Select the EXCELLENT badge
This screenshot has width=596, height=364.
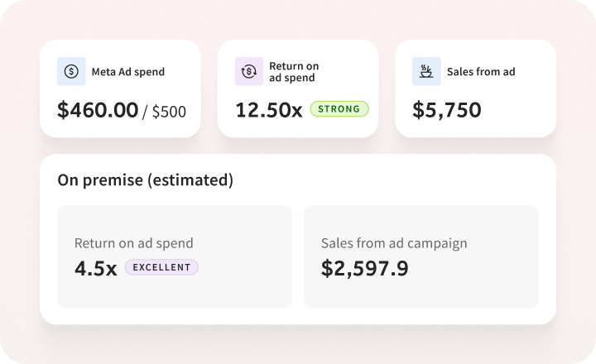[161, 267]
